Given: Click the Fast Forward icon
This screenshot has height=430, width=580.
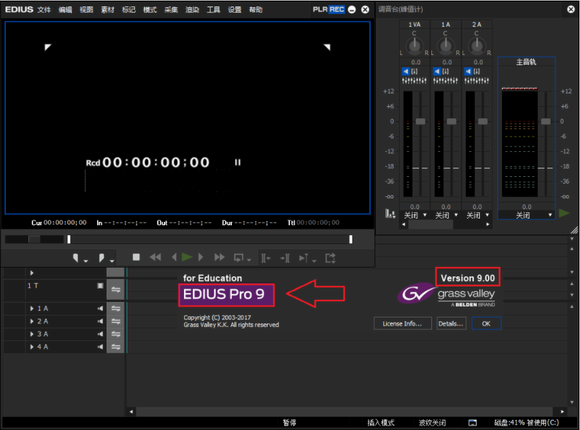Looking at the screenshot, I should pyautogui.click(x=219, y=257).
